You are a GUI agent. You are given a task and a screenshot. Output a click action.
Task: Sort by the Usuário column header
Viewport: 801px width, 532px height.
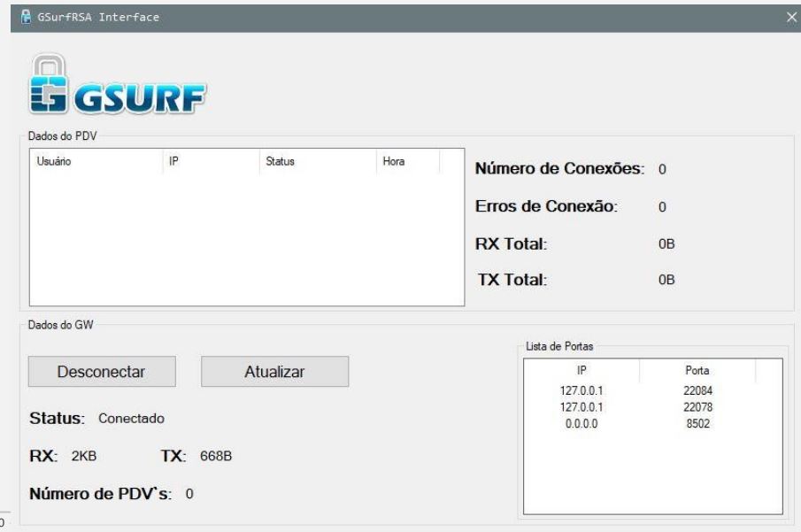[96, 163]
